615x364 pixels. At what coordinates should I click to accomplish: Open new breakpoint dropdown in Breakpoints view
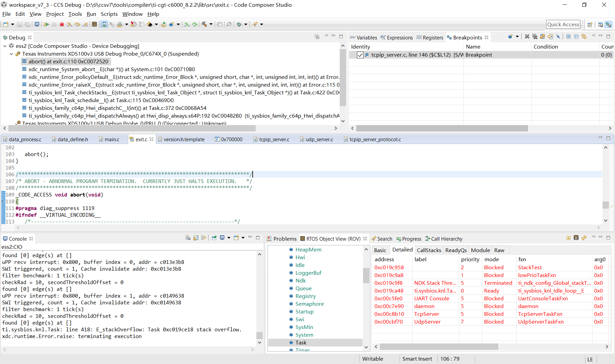pyautogui.click(x=517, y=36)
